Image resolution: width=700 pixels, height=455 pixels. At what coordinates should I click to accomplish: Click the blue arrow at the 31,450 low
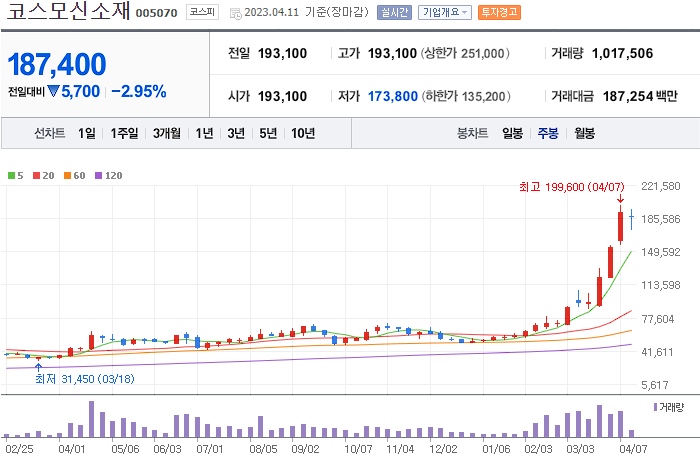click(x=38, y=367)
